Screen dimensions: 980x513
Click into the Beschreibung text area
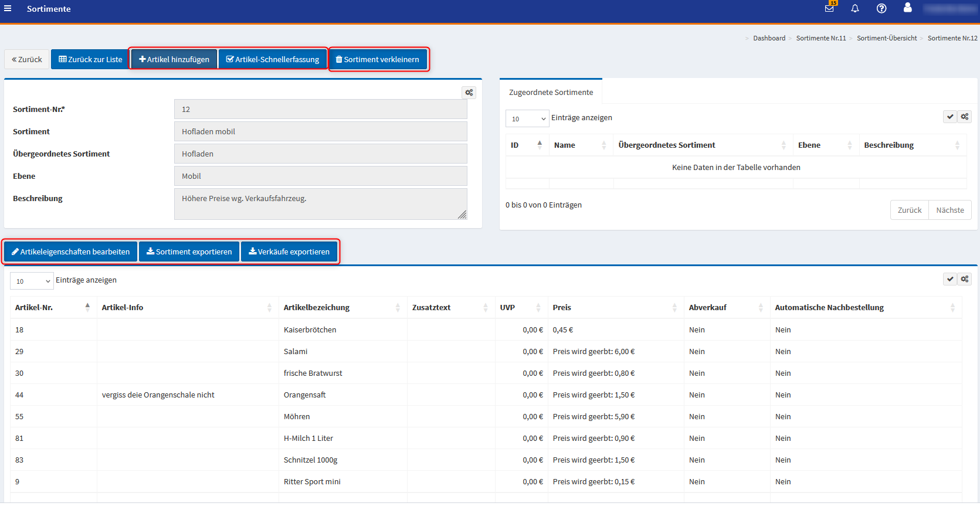click(320, 204)
